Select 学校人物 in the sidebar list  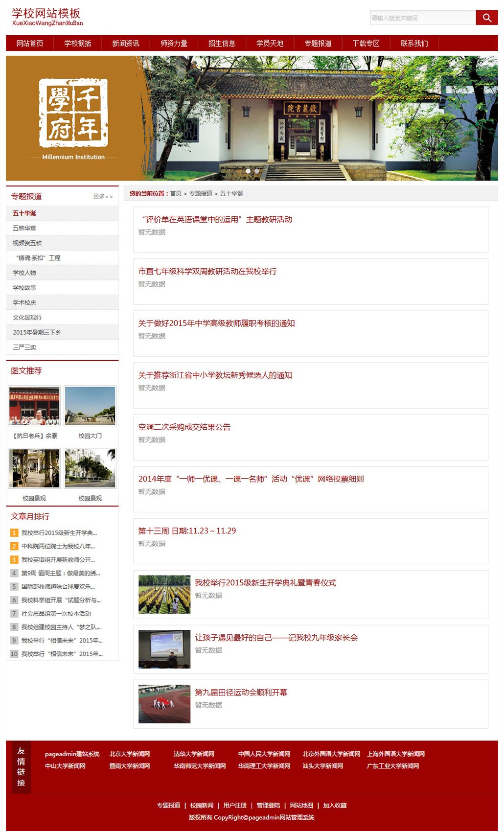tap(24, 273)
